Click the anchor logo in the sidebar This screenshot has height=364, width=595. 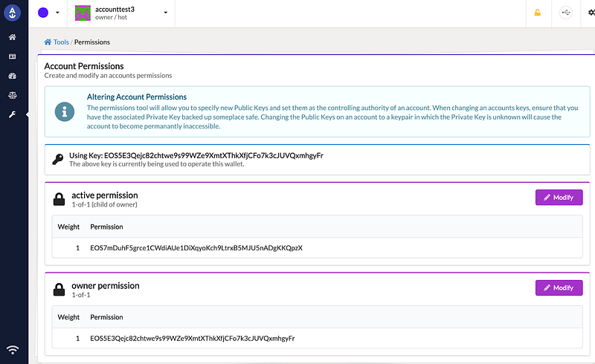13,13
